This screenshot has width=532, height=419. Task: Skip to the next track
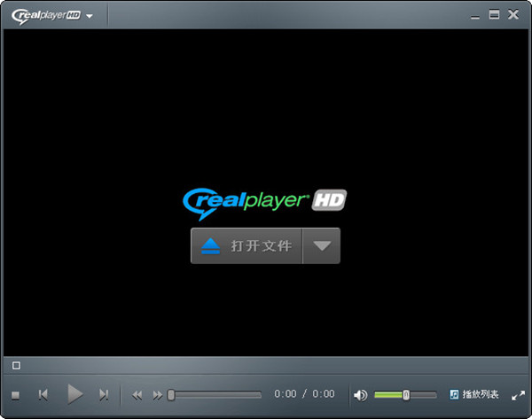104,395
